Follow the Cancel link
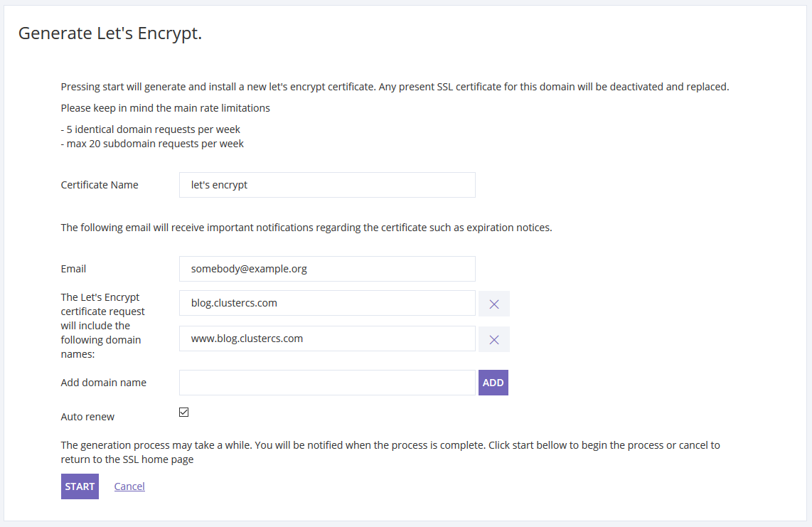The height and width of the screenshot is (527, 812). (129, 486)
